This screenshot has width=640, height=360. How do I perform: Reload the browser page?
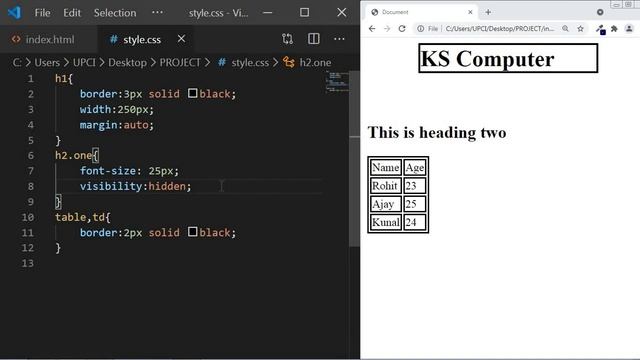pos(402,29)
